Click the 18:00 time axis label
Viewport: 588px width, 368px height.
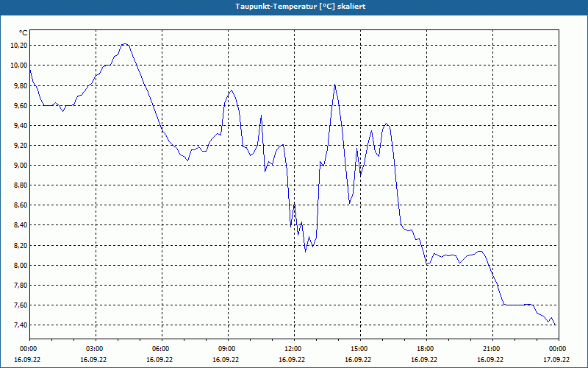tap(427, 349)
